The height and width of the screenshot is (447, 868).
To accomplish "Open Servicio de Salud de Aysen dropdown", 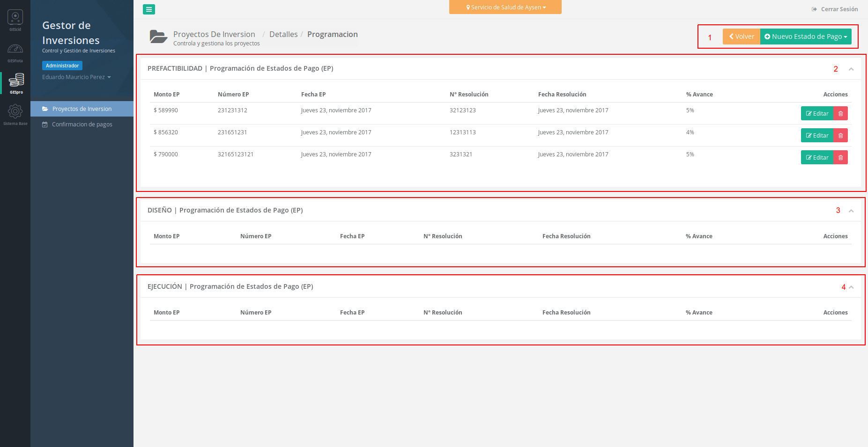I will point(505,7).
